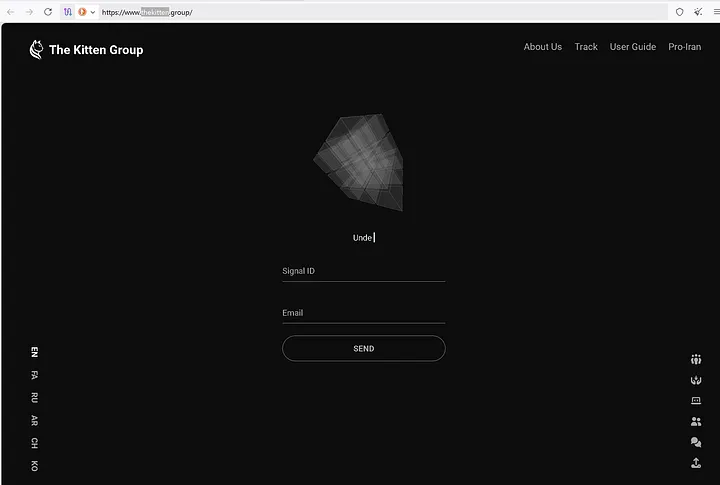Focus the Signal ID input field
This screenshot has height=485, width=720.
364,271
